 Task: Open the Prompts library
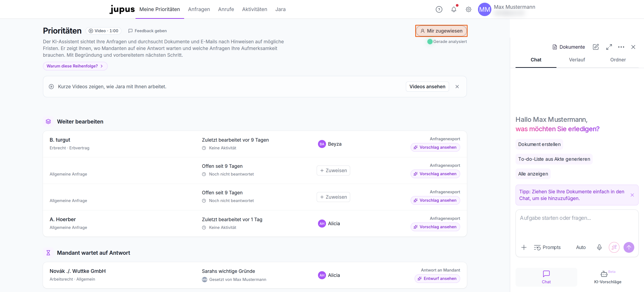[547, 247]
